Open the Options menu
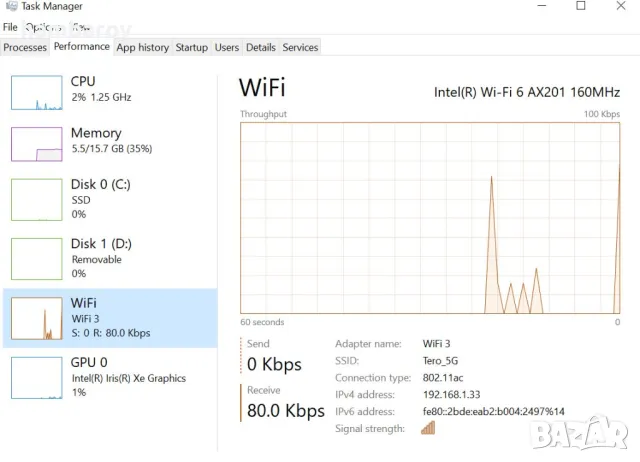This screenshot has height=462, width=640. tap(43, 27)
